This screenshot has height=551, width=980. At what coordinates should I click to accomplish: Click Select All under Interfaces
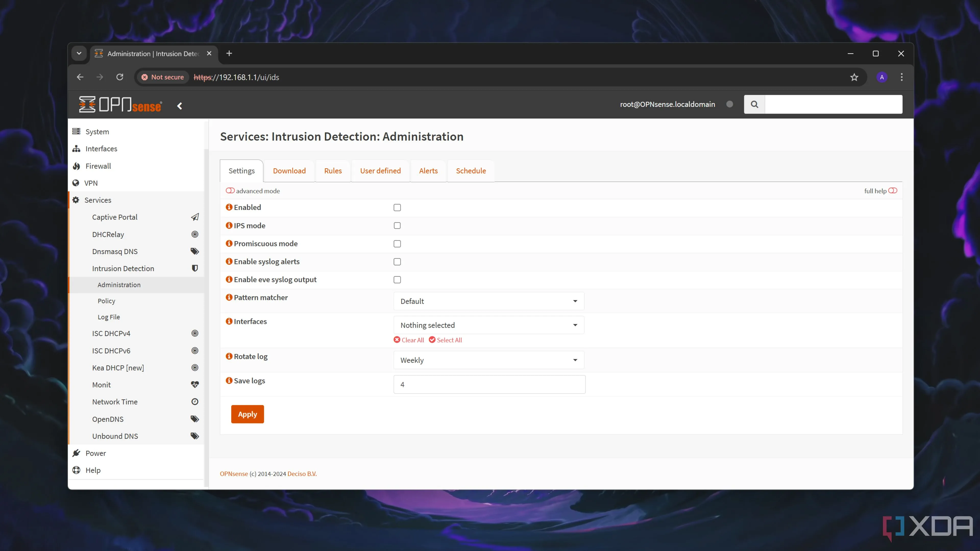(x=445, y=340)
